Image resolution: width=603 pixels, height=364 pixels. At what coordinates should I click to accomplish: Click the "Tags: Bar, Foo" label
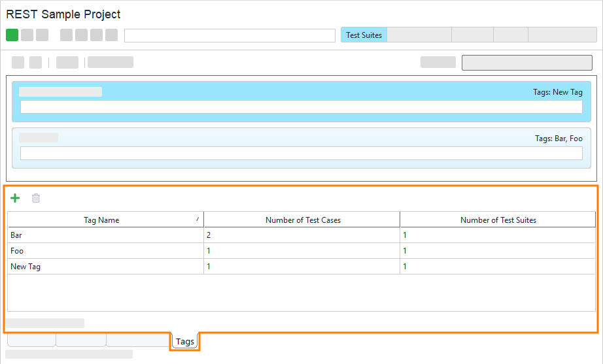(x=559, y=138)
